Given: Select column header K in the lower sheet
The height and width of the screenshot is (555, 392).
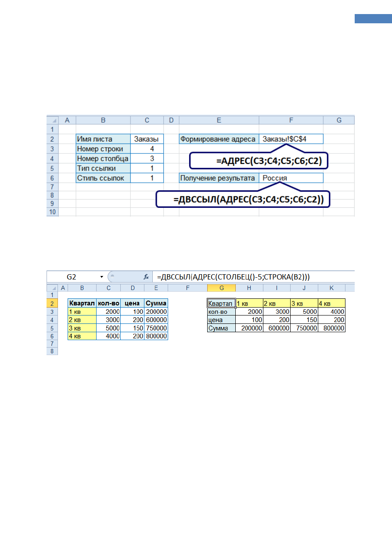Looking at the screenshot, I should point(331,288).
